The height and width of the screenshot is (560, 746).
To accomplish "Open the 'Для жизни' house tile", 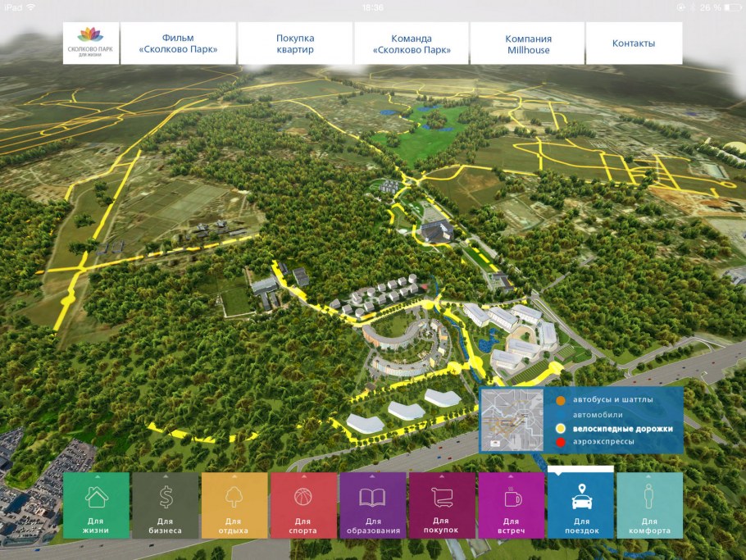I will pyautogui.click(x=96, y=505).
